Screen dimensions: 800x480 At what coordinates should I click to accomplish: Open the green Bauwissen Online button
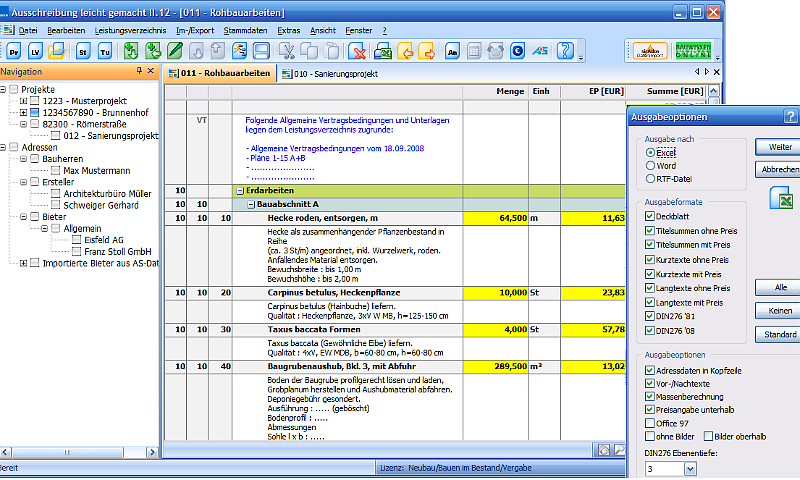tap(693, 51)
